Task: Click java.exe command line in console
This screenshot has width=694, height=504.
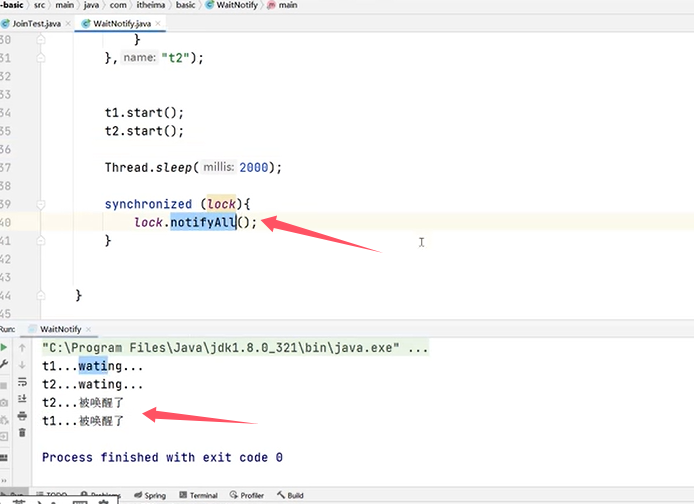Action: [235, 348]
